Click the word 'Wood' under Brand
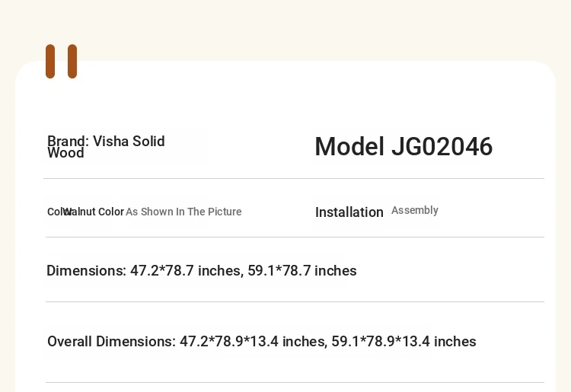The width and height of the screenshot is (571, 392). click(x=66, y=153)
